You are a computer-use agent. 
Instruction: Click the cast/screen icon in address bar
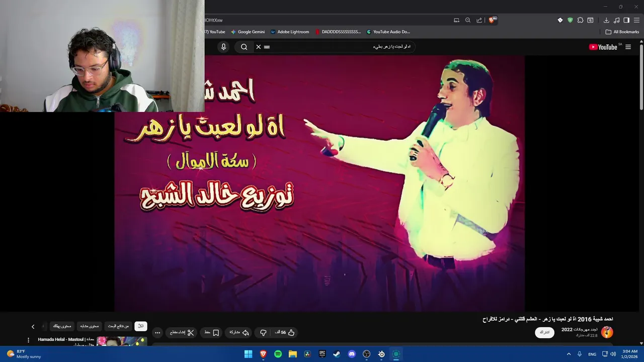pos(456,20)
